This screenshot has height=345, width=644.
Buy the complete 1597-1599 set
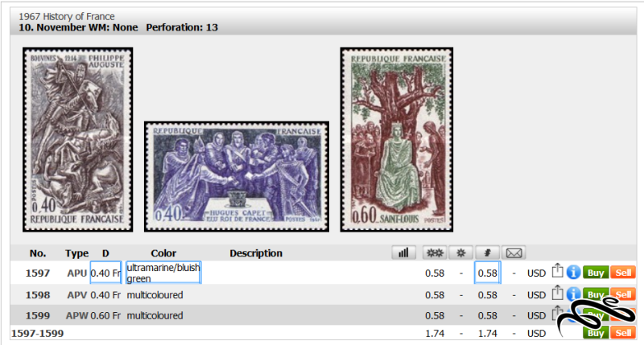596,333
